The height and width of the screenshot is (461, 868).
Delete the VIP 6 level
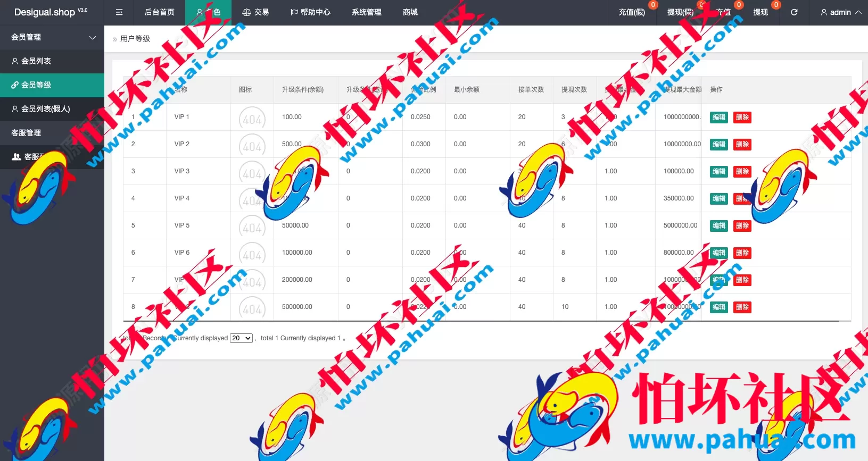(x=742, y=253)
